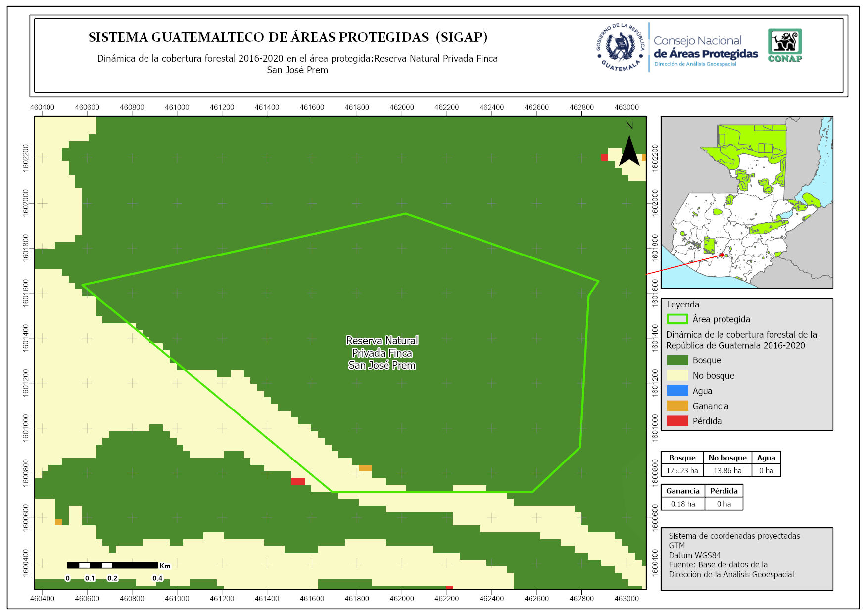Click the Consejo Nacional de Áreas Protegidas text
This screenshot has height=614, width=868.
(x=705, y=48)
